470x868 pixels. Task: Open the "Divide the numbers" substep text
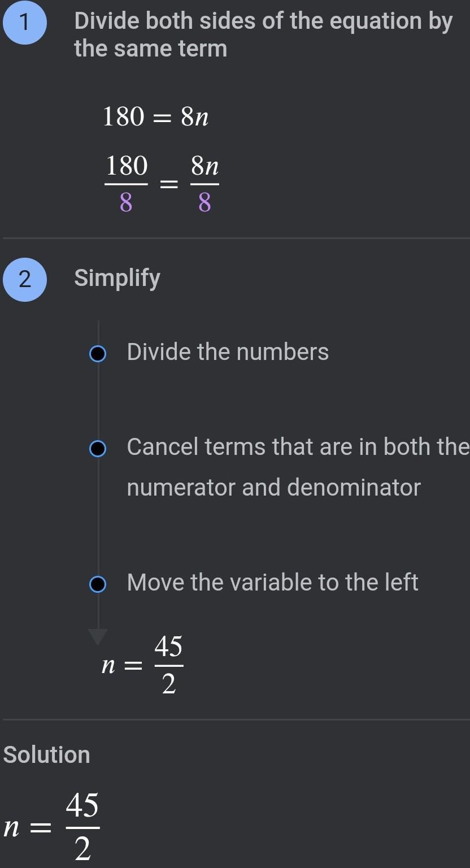tap(228, 352)
